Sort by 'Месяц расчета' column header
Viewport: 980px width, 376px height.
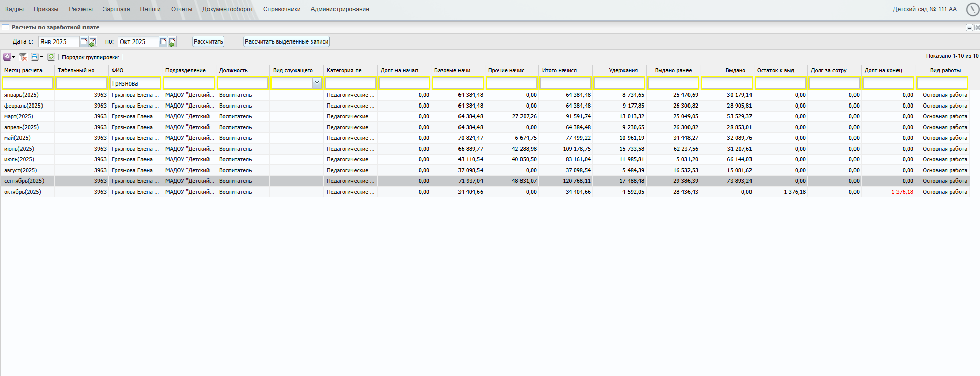24,70
